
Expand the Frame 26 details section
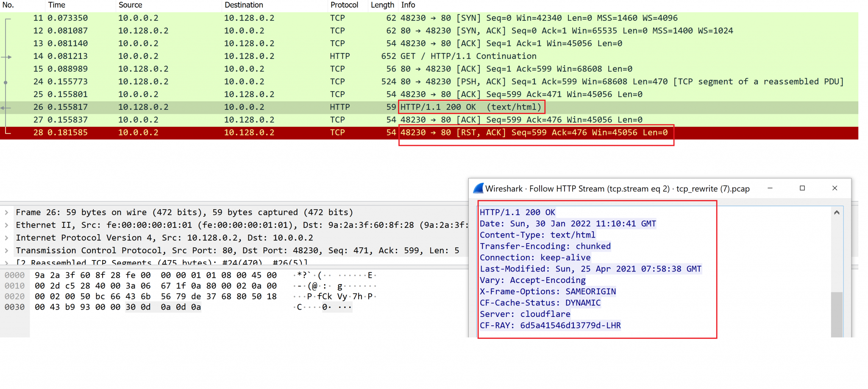coord(7,212)
